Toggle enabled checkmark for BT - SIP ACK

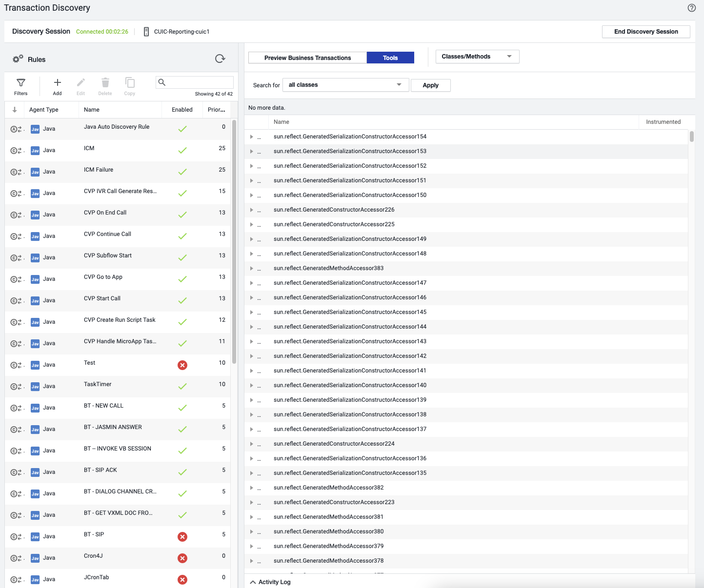pos(182,472)
